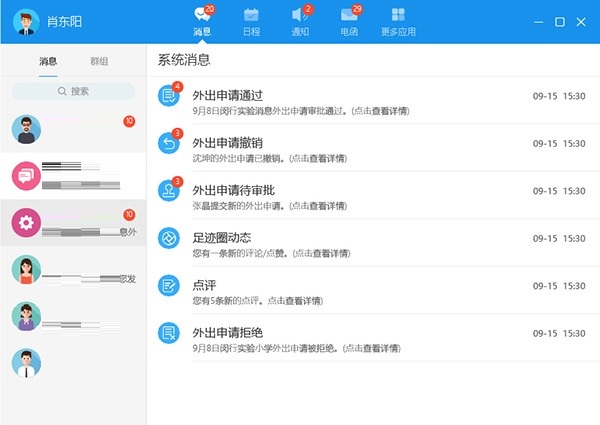
Task: Click the 外出申请拒绝 rejected icon
Action: (x=169, y=333)
